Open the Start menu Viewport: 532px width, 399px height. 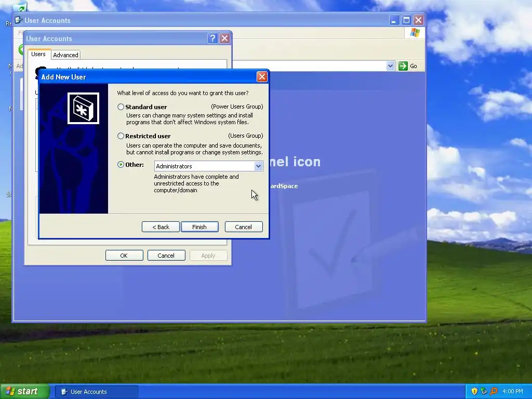click(x=24, y=392)
